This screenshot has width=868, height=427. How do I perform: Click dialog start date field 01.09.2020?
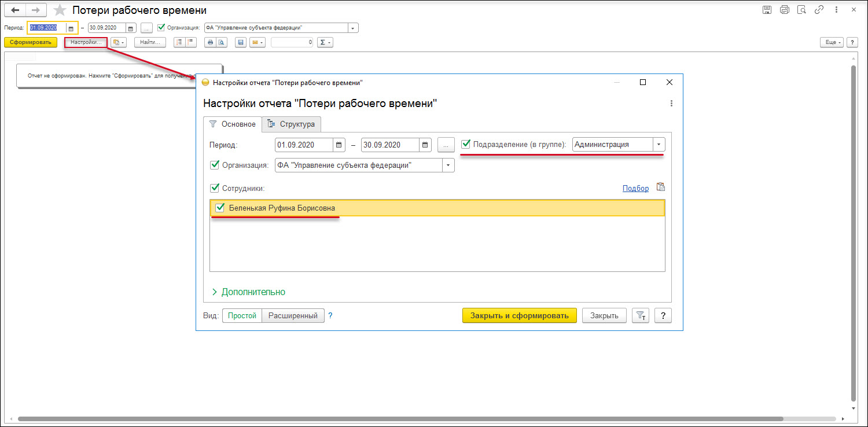point(304,145)
